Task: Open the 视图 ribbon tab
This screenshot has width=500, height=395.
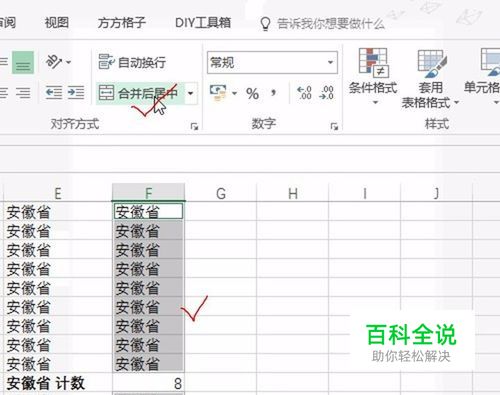Action: click(x=57, y=23)
